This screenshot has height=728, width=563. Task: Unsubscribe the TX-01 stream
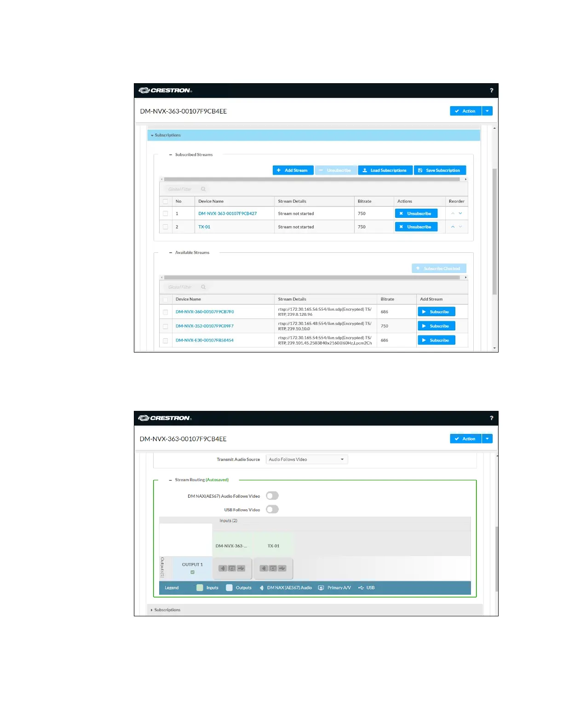point(416,227)
